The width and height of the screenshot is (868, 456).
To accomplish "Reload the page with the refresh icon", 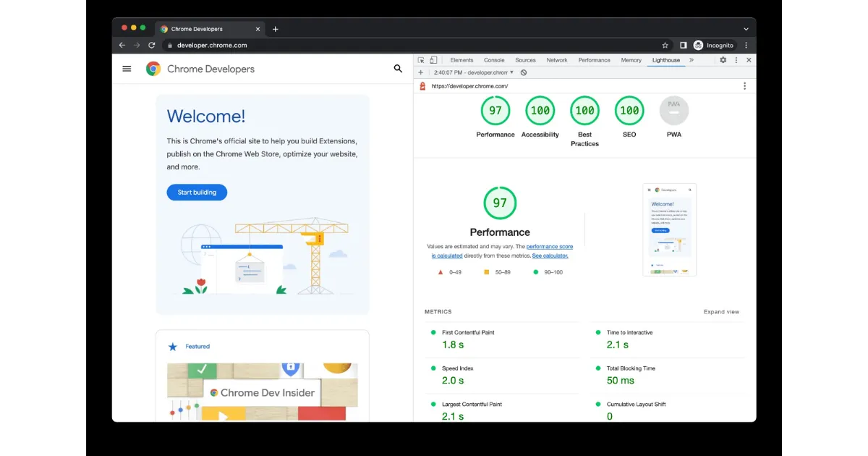I will (x=151, y=44).
